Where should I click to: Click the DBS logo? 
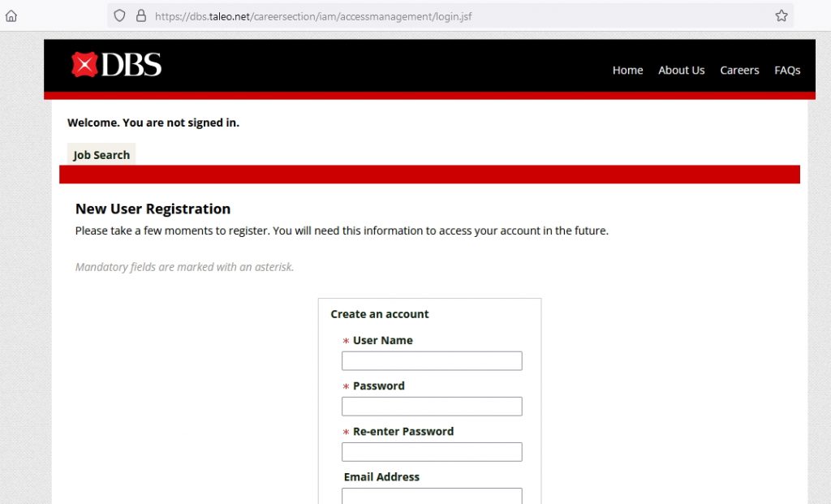[x=116, y=65]
